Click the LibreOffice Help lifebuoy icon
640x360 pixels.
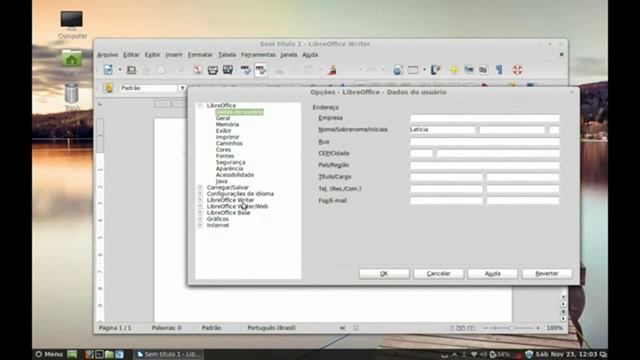tap(518, 70)
